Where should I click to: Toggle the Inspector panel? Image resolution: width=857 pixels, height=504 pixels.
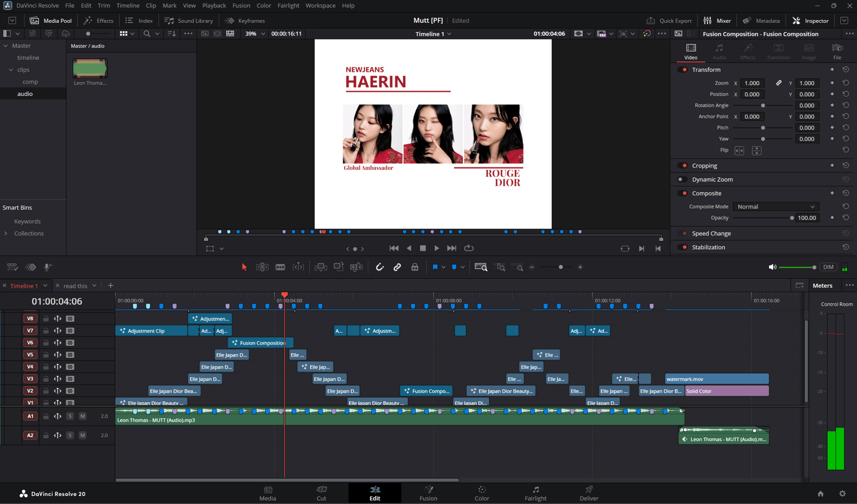point(810,21)
